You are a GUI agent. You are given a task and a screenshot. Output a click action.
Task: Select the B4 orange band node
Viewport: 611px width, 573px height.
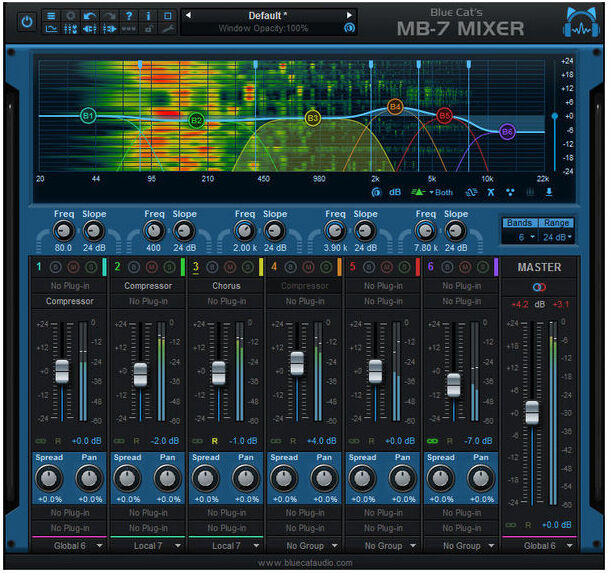point(395,106)
